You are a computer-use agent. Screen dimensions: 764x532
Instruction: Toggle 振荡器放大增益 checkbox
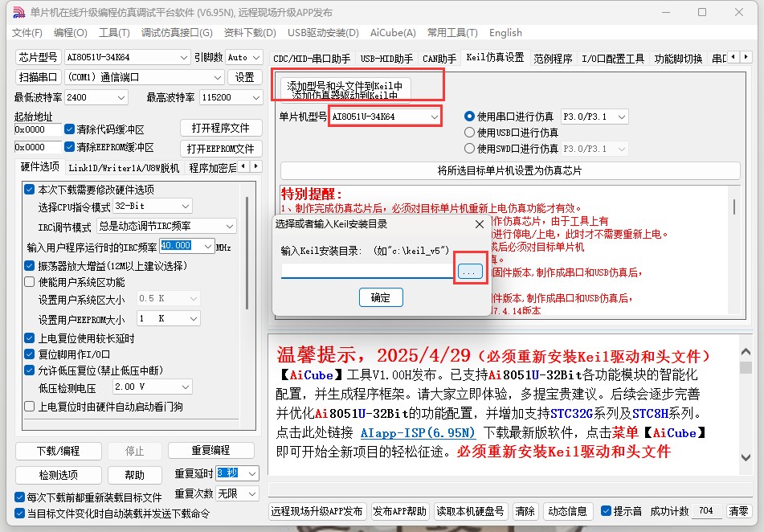[29, 266]
